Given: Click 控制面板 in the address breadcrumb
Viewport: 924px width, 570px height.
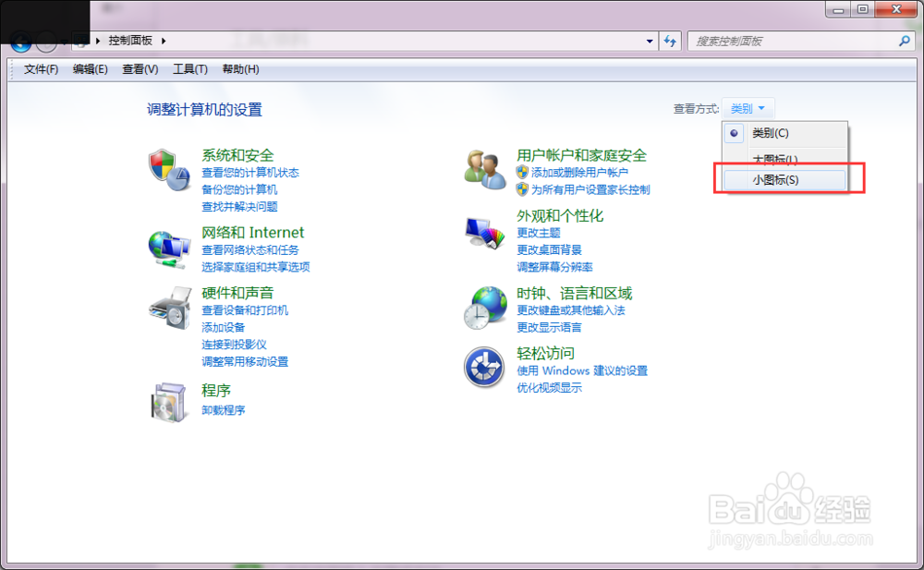Looking at the screenshot, I should point(130,41).
